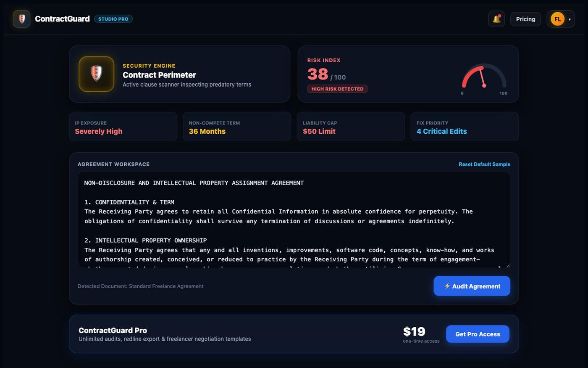Select the Fix Priority 4 Critical Edits card
This screenshot has width=588, height=368.
click(465, 127)
